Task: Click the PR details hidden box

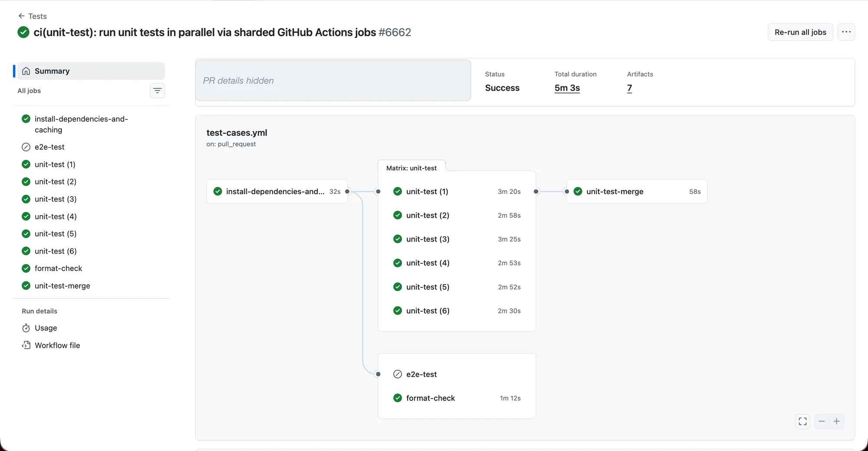Action: (x=333, y=81)
